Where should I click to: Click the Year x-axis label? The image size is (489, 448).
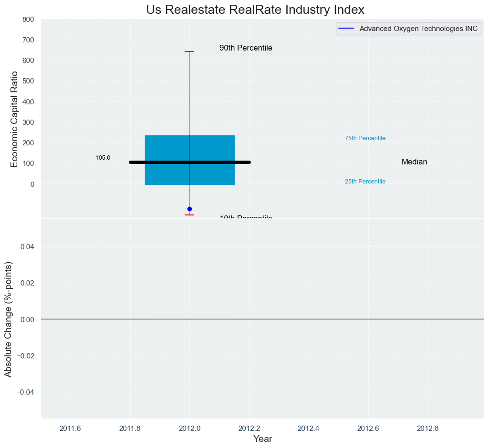tap(262, 439)
